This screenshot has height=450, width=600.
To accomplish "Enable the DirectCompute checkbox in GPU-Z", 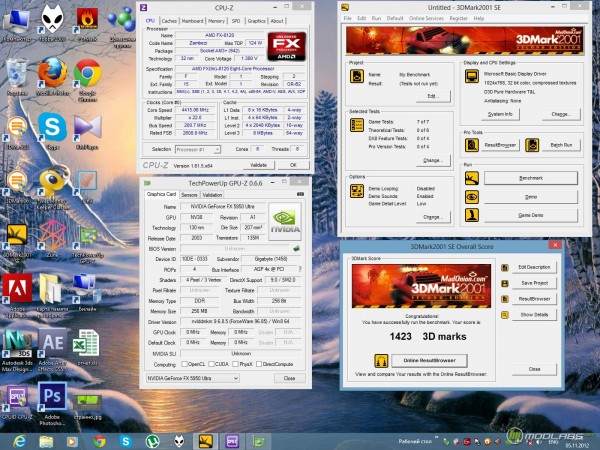I will click(x=259, y=364).
